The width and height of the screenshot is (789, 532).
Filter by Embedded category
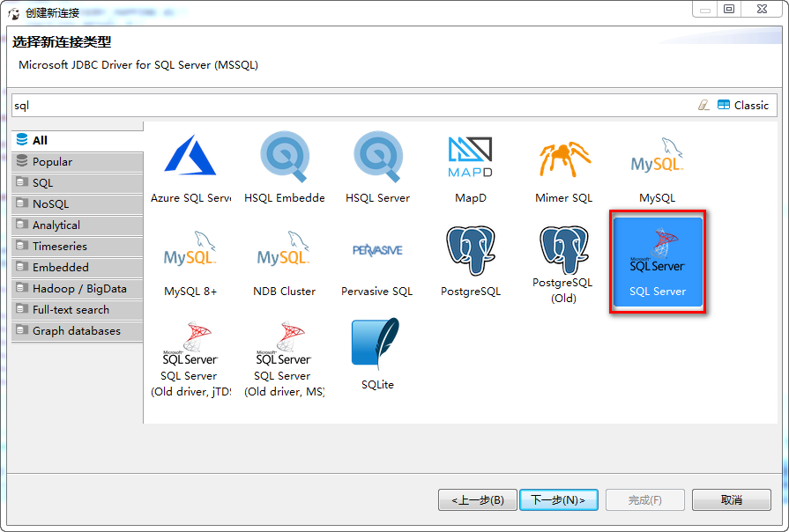(x=77, y=268)
